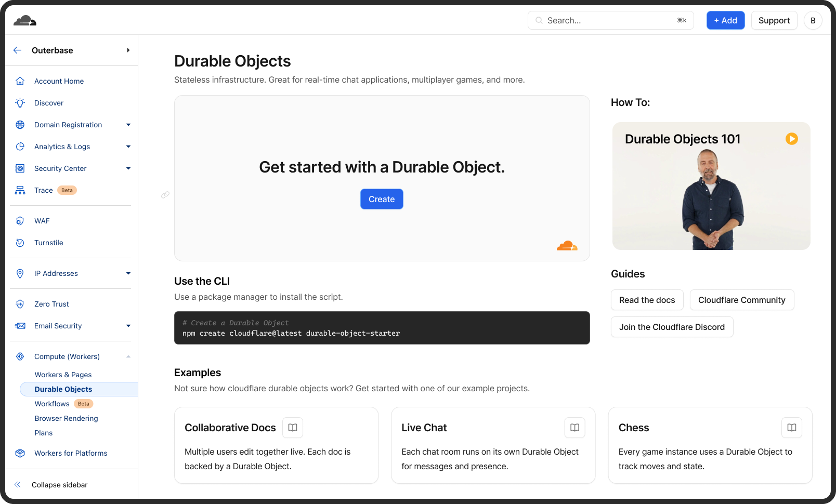Open docs icon on Collaborative Docs card

tap(293, 428)
